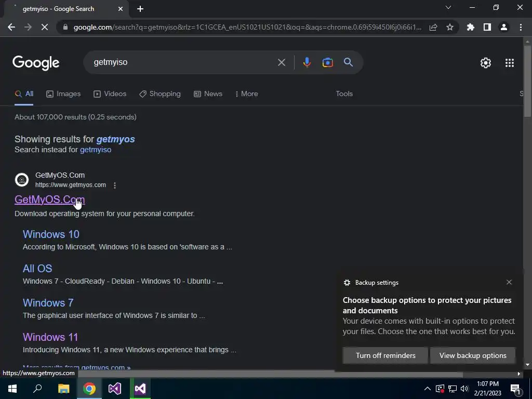532x399 pixels.
Task: Start voice search with microphone
Action: 307,62
